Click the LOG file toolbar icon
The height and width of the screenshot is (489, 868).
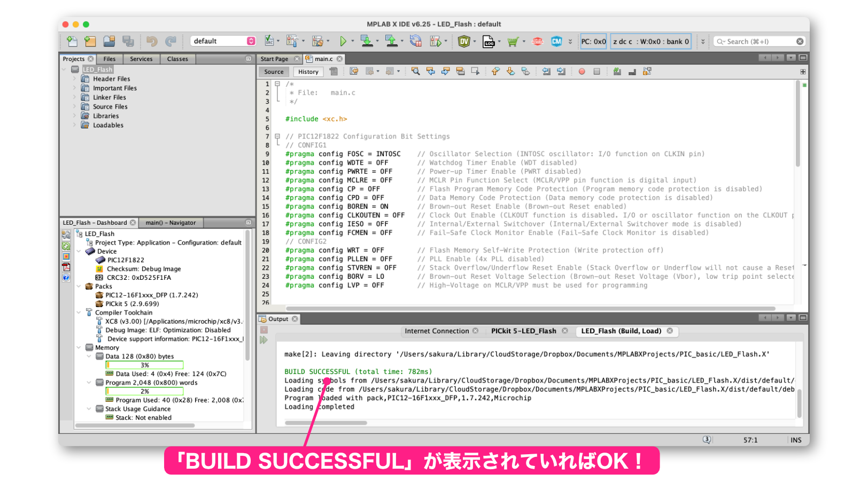tap(489, 41)
